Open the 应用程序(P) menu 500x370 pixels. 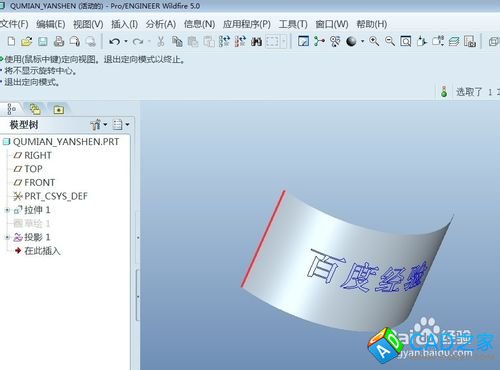point(247,24)
